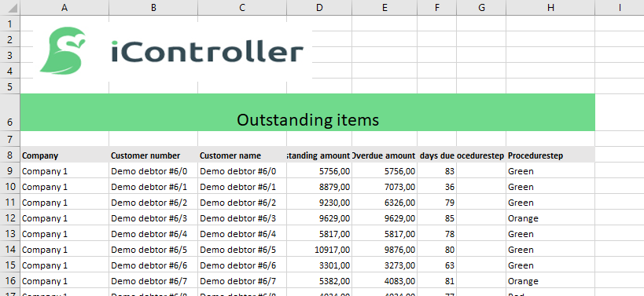Select column E header
Viewport: 644px width, 296px height.
(x=385, y=7)
